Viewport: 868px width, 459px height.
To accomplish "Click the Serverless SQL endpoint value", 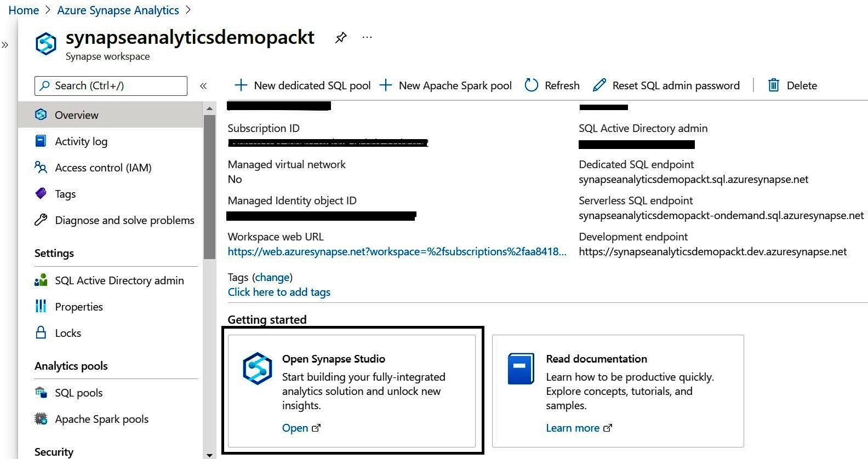I will pos(721,215).
